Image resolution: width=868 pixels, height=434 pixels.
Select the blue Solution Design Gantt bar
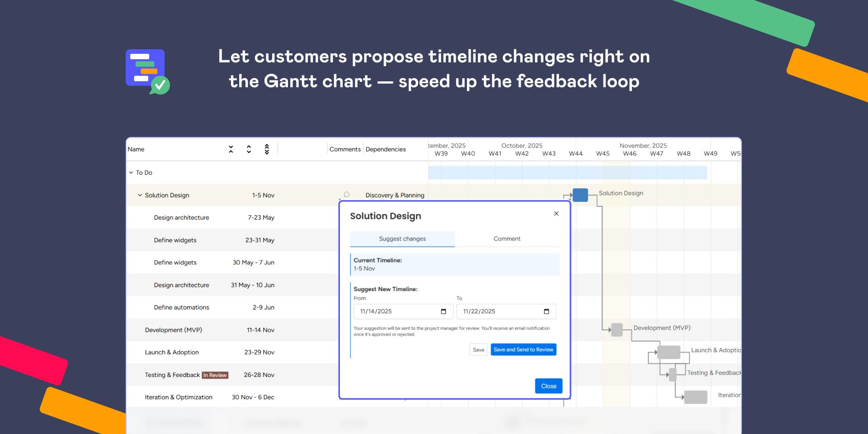click(x=580, y=195)
